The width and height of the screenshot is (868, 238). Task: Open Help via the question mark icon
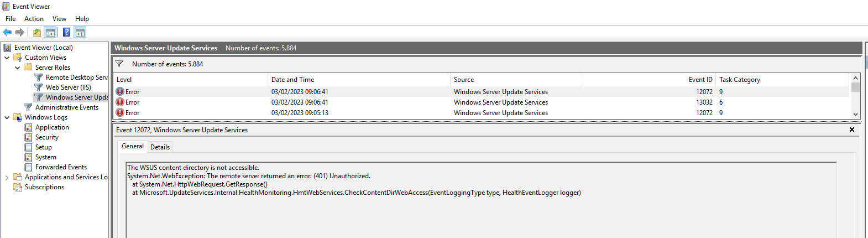(66, 32)
